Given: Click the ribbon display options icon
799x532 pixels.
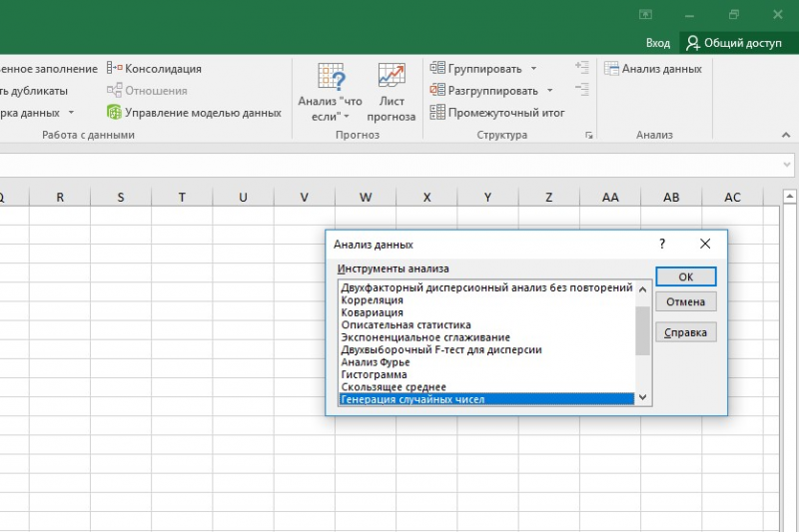Looking at the screenshot, I should (645, 15).
